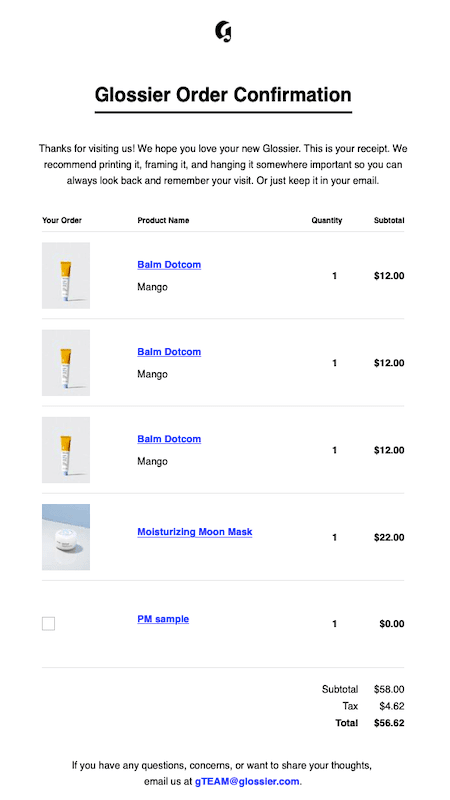
Task: Follow the PM sample link
Action: coord(163,619)
